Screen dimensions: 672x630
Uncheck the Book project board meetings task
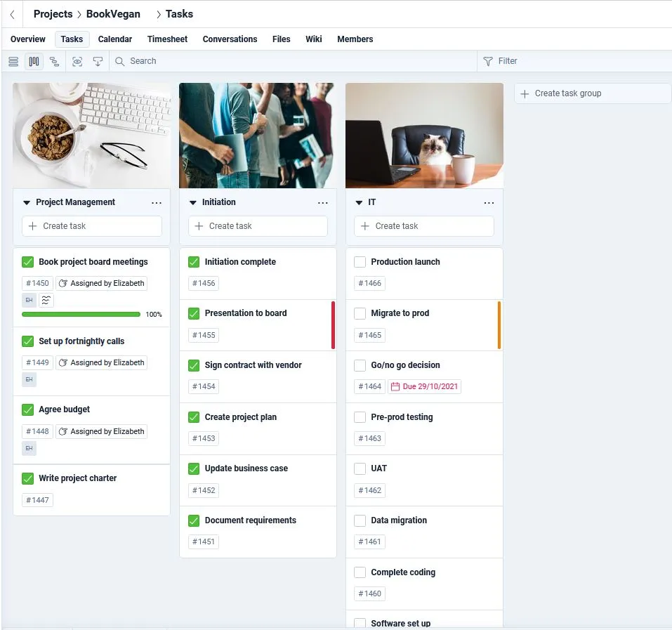pyautogui.click(x=28, y=262)
